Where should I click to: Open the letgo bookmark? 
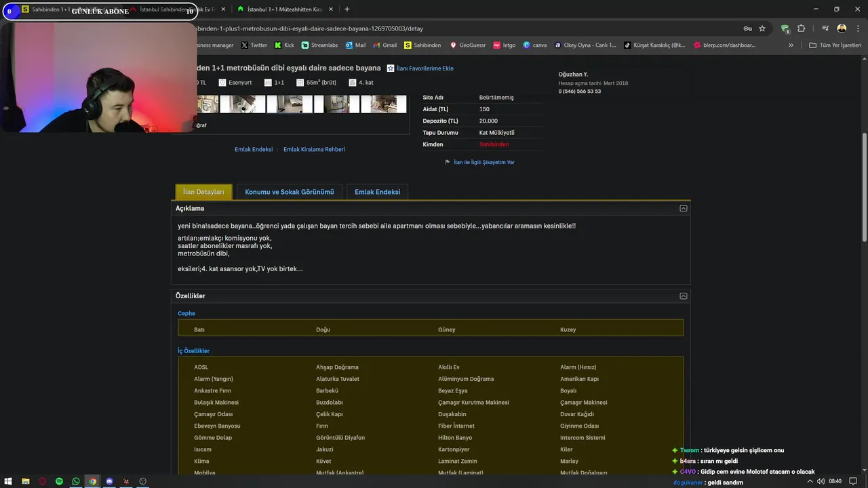tap(505, 45)
